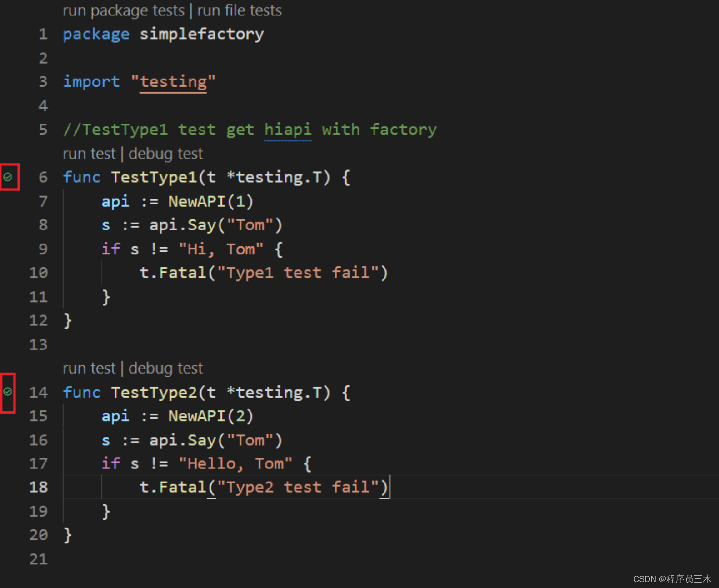Click line number 14 in the gutter

coord(39,392)
